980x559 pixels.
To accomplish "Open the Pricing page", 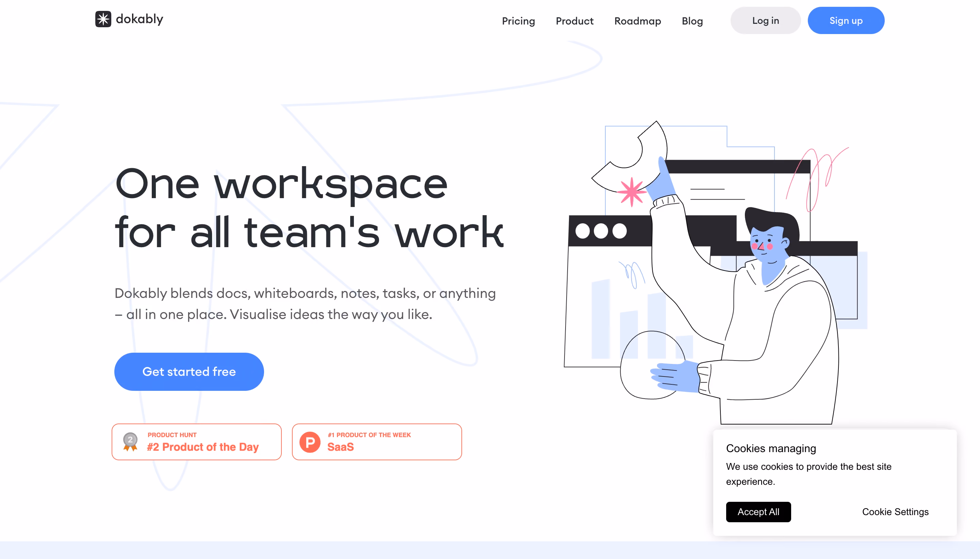I will (x=518, y=21).
